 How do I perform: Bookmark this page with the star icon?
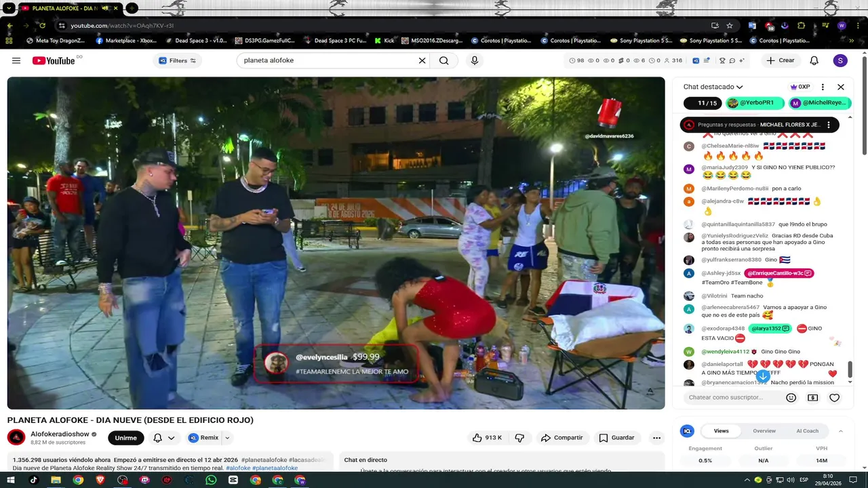click(x=730, y=26)
